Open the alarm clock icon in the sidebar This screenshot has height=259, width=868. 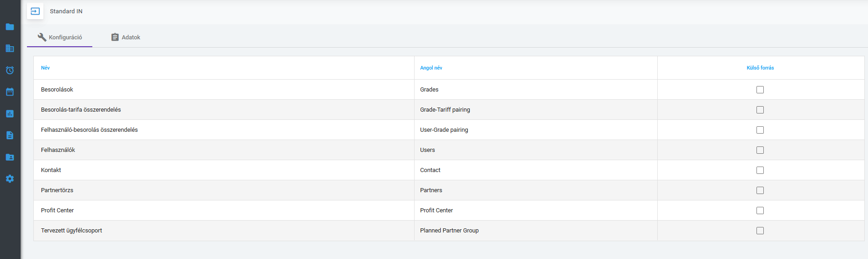(10, 70)
